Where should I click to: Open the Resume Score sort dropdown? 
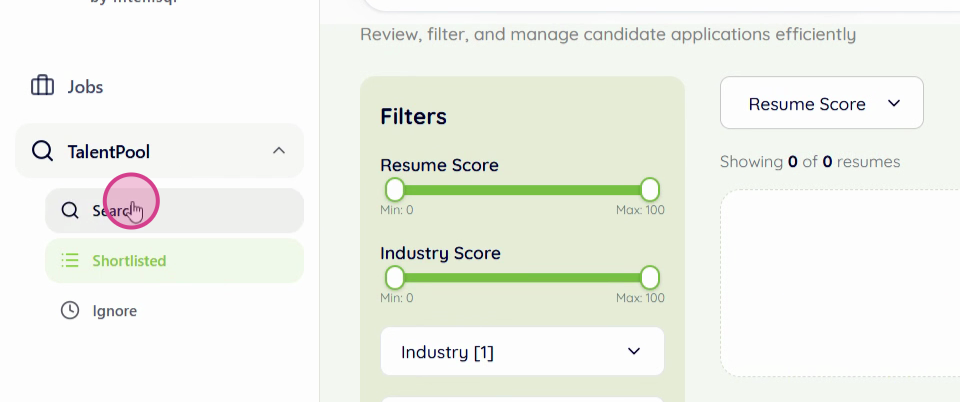[x=821, y=103]
